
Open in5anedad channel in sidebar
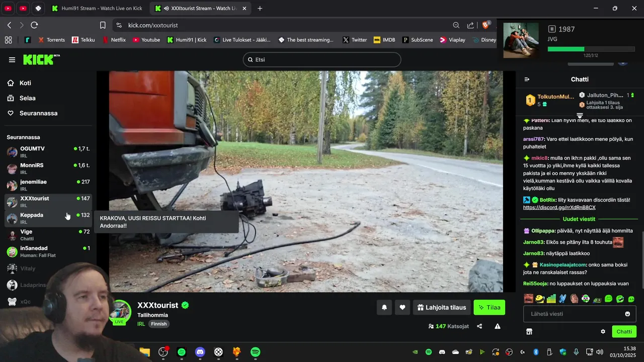click(48, 251)
